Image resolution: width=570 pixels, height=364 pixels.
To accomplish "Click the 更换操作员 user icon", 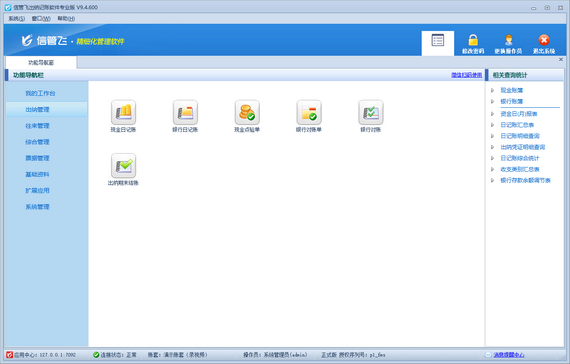I will pyautogui.click(x=508, y=40).
